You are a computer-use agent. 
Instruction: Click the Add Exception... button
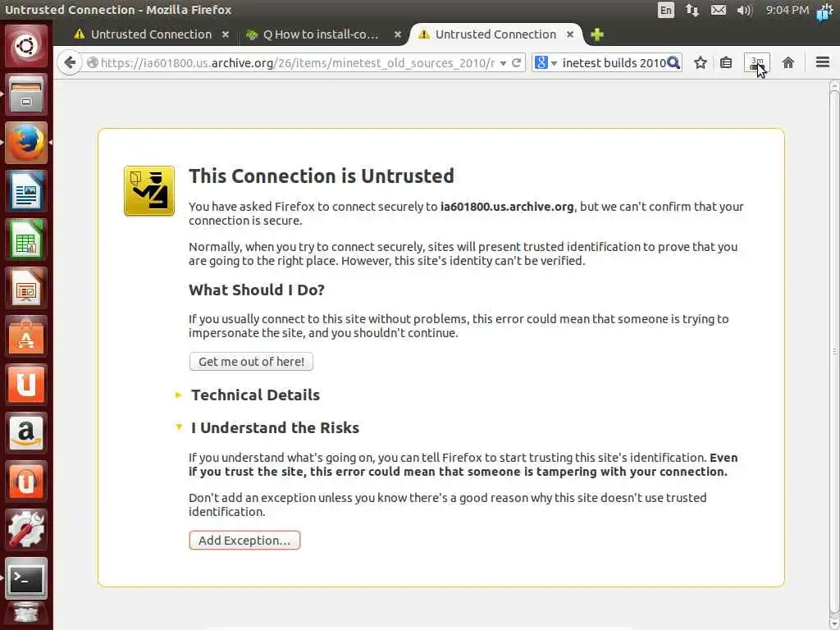(x=244, y=541)
